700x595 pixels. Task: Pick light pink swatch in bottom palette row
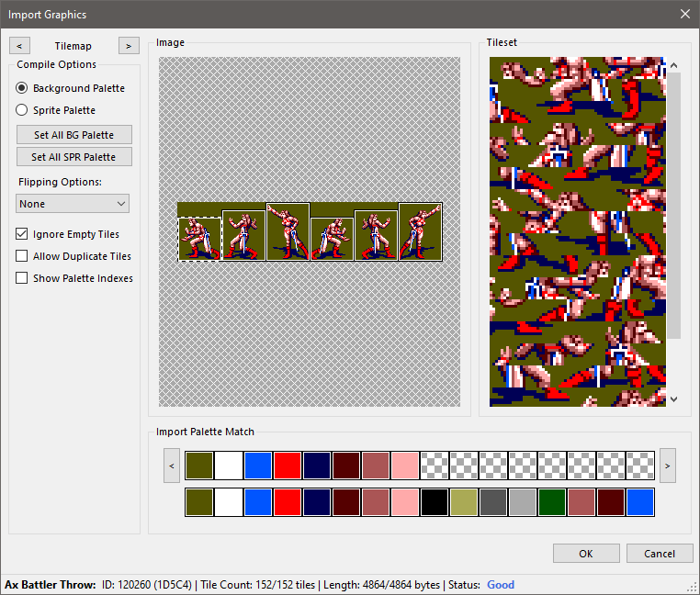pos(405,502)
